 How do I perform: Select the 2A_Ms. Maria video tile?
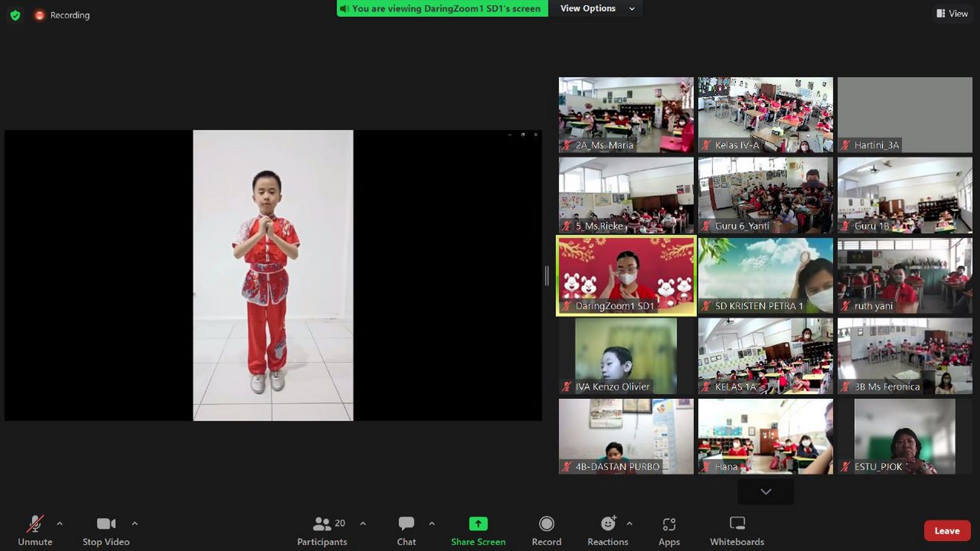coord(626,115)
